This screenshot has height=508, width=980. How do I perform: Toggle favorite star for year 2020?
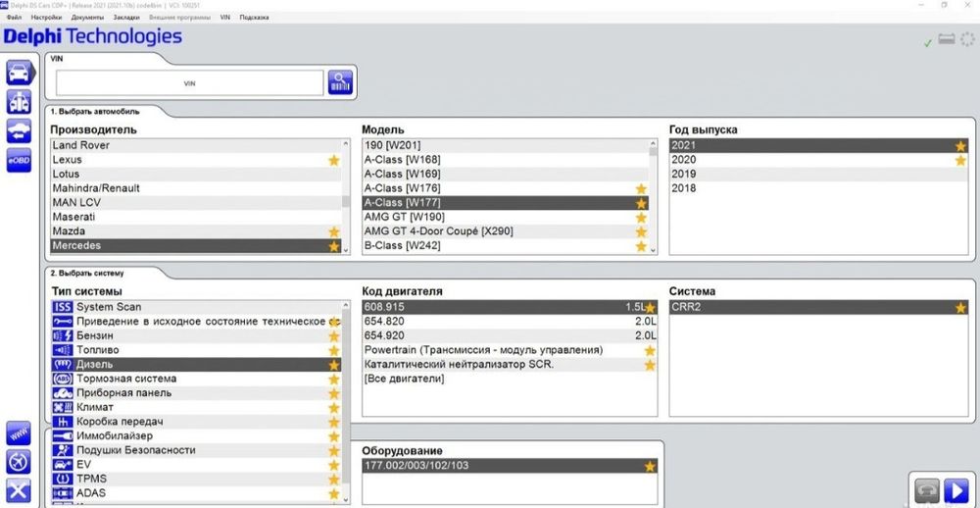[x=960, y=161]
